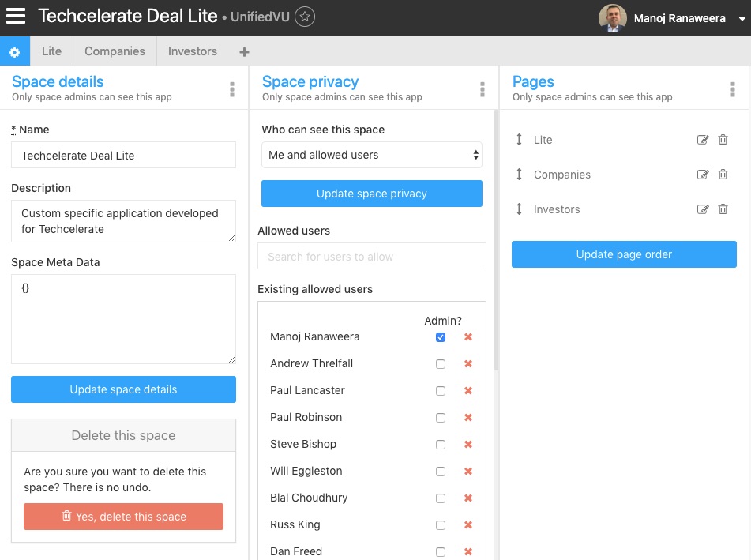Viewport: 751px width, 560px height.
Task: Open the hamburger main menu
Action: click(16, 17)
